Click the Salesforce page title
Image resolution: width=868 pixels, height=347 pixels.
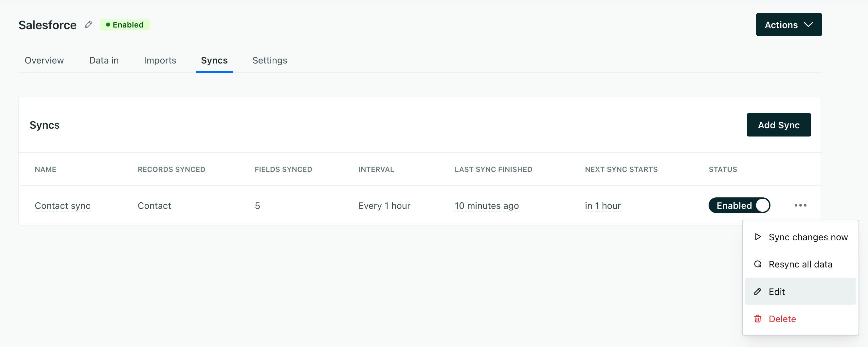(47, 25)
